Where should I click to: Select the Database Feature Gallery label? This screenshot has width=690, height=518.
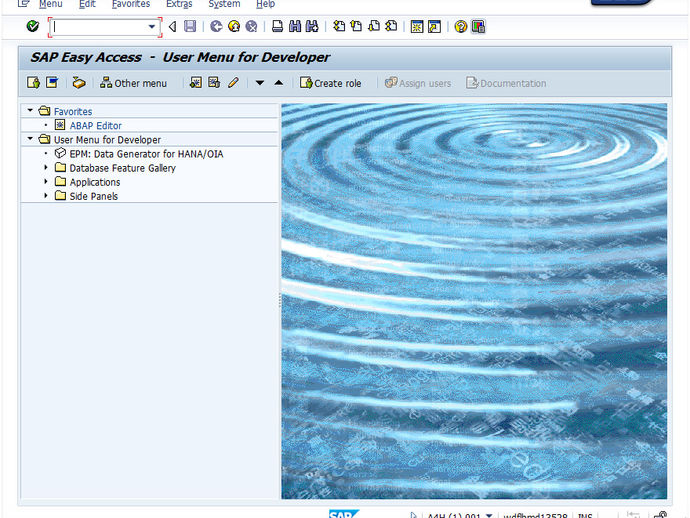click(x=122, y=168)
